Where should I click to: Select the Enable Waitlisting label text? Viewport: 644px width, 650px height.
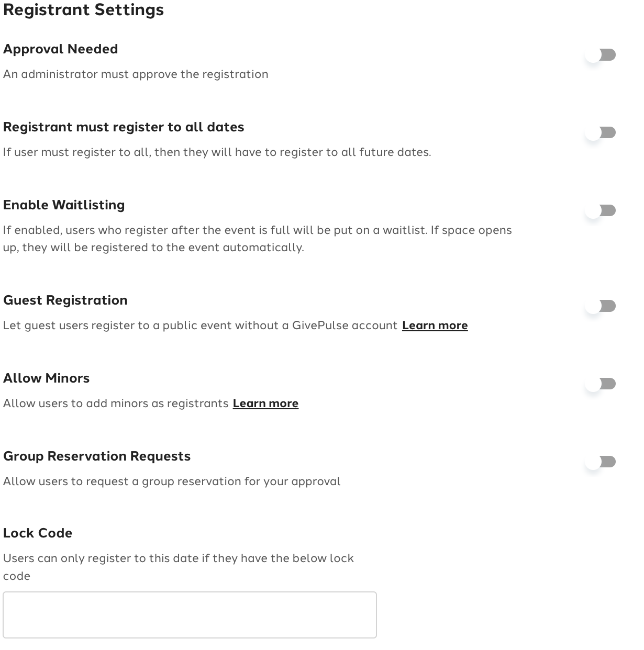(64, 205)
